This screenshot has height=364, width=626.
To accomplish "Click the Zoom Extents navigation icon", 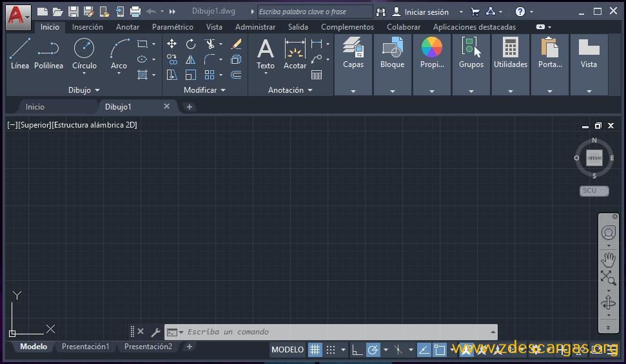I will pyautogui.click(x=609, y=278).
